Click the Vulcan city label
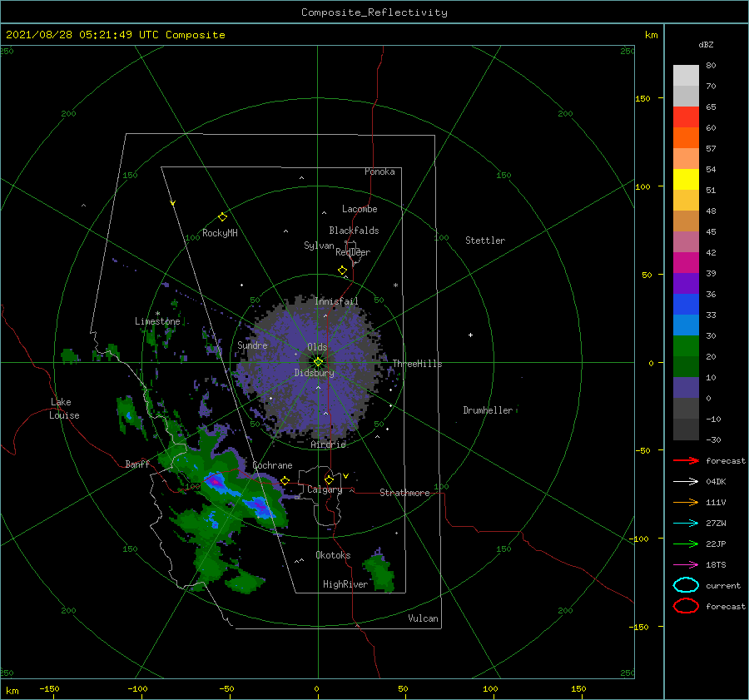 click(424, 618)
